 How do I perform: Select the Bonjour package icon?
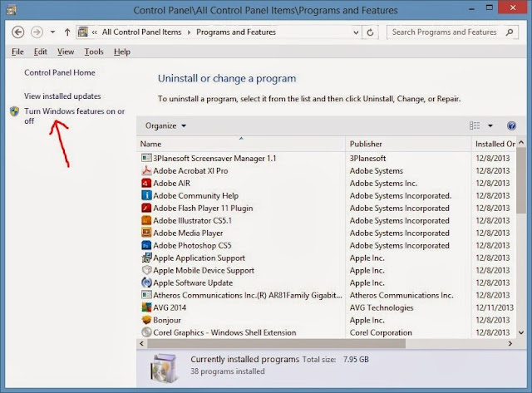146,320
